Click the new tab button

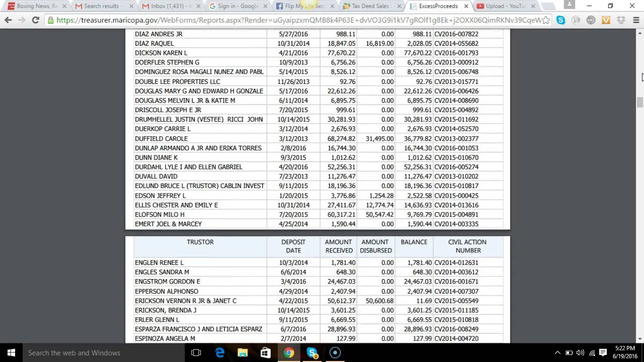548,7
